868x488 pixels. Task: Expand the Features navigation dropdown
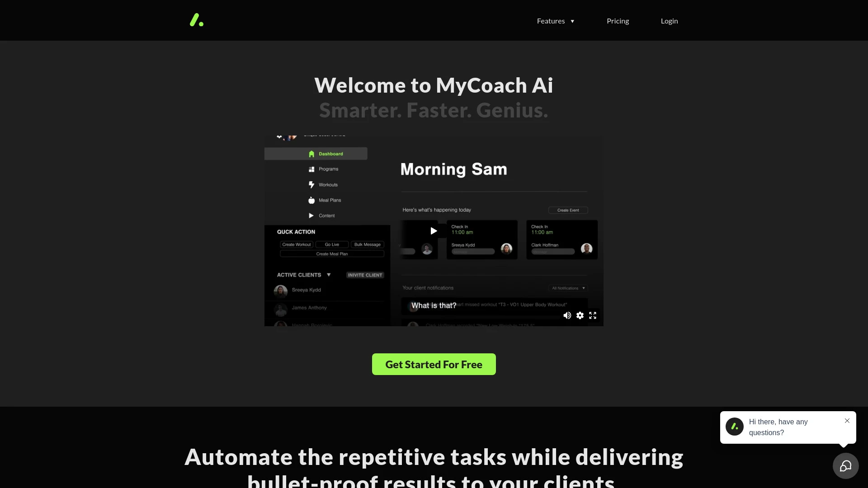[555, 20]
